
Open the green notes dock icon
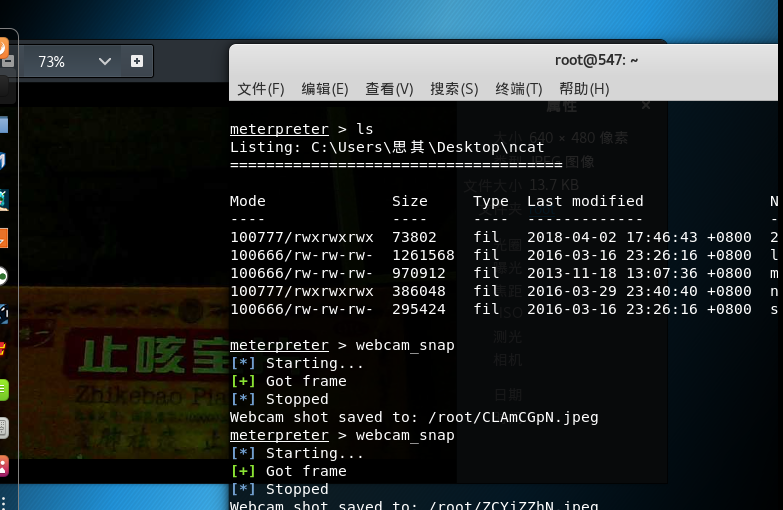point(4,390)
